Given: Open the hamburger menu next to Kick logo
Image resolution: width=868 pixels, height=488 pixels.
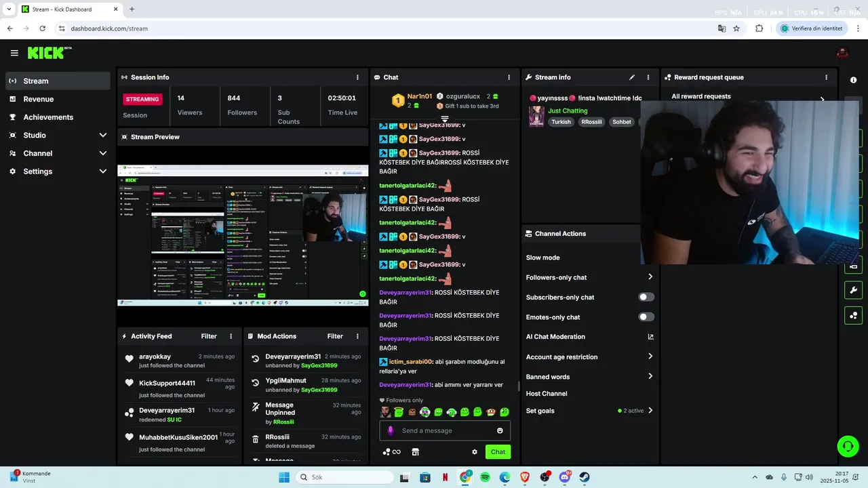Looking at the screenshot, I should 14,53.
